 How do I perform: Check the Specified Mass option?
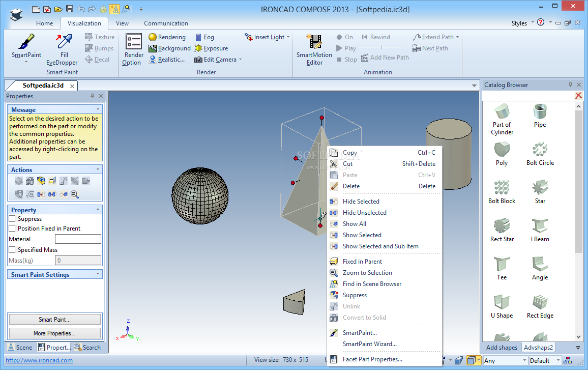(12, 249)
